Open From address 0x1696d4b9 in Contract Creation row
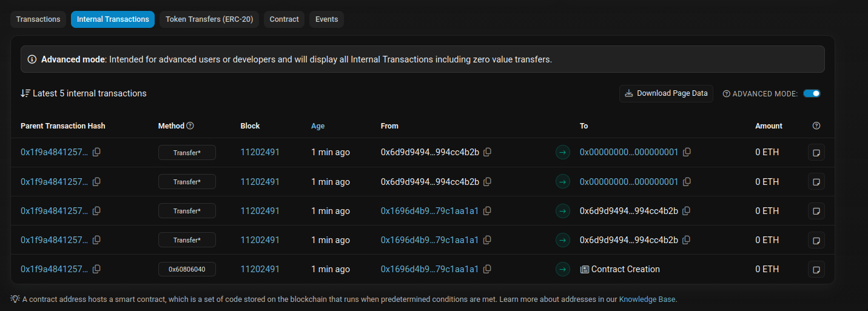868x311 pixels. (430, 269)
